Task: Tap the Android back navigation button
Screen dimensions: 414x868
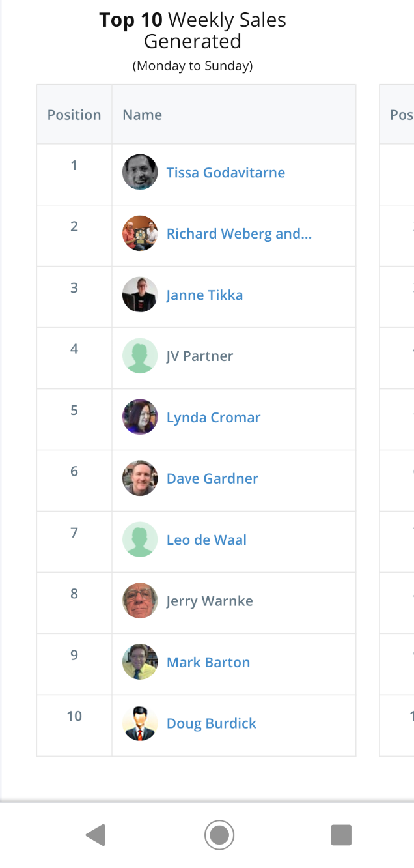Action: pos(96,835)
